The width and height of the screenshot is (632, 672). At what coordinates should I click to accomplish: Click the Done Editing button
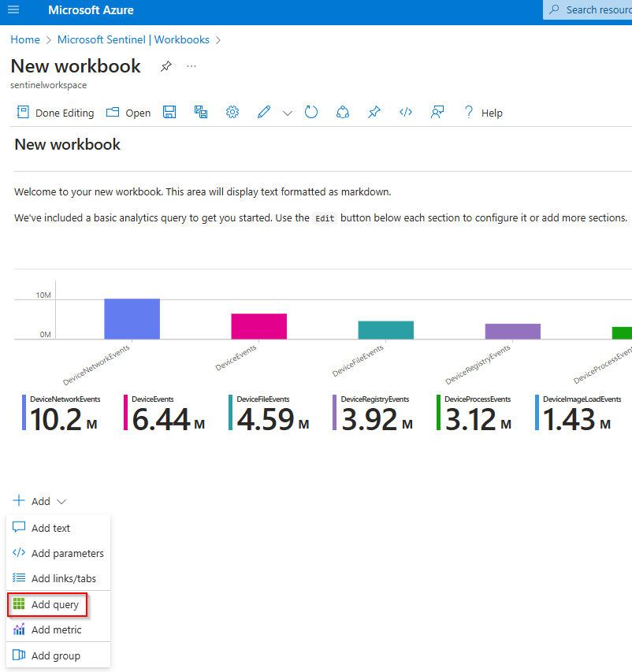pos(55,113)
